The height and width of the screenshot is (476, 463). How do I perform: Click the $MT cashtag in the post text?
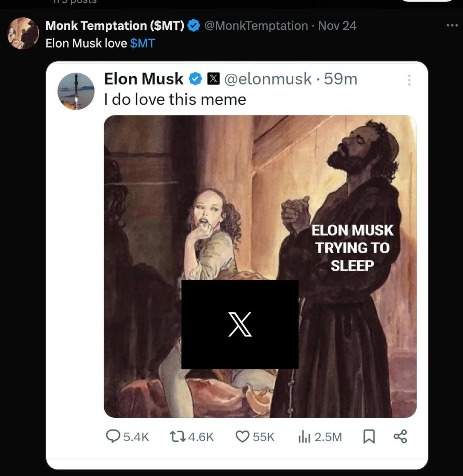click(x=142, y=43)
